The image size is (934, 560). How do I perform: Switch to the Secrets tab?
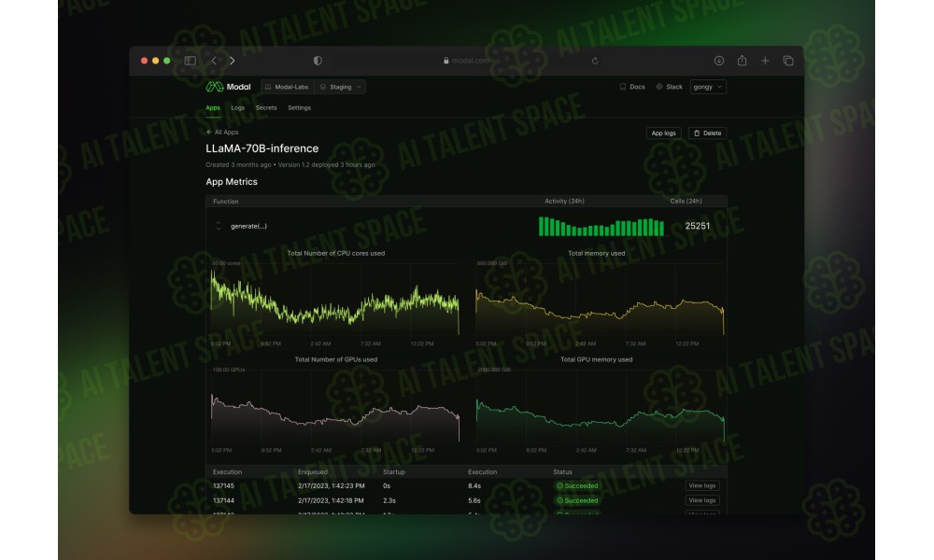coord(266,107)
